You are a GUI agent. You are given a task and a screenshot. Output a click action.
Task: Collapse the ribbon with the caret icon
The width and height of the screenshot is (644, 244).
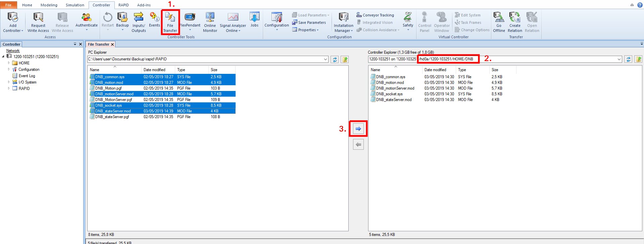pos(632,5)
